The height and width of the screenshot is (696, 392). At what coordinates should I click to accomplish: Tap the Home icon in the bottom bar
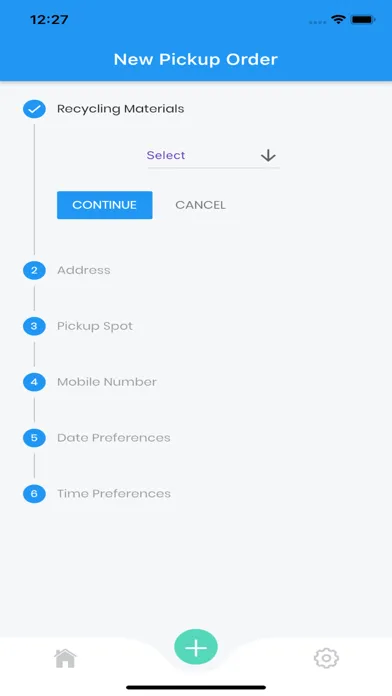click(65, 658)
